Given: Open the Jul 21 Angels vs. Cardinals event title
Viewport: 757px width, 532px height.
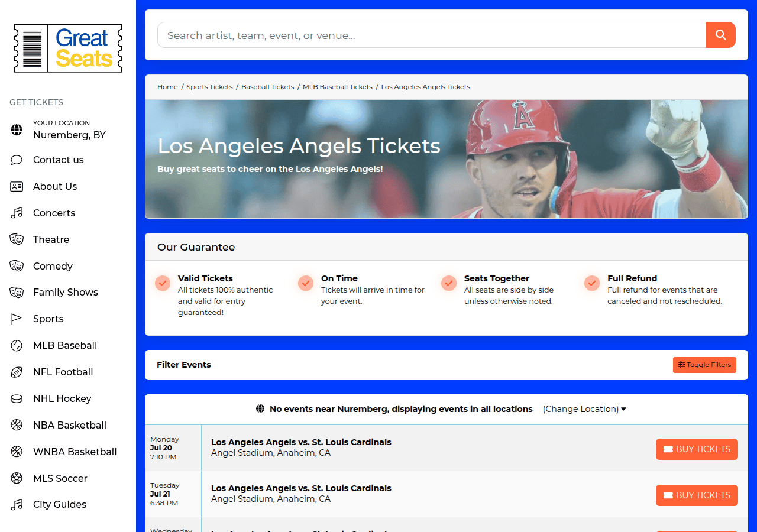Looking at the screenshot, I should coord(301,488).
